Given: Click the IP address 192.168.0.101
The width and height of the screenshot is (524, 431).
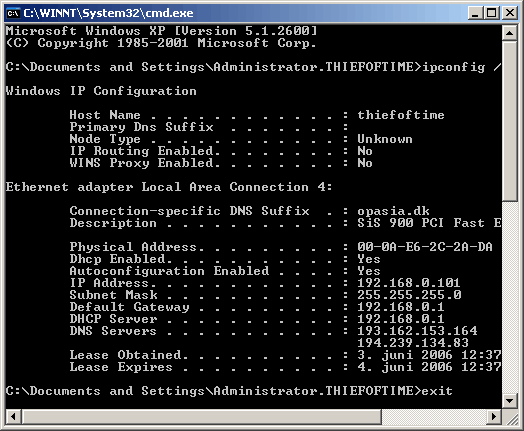Looking at the screenshot, I should coord(409,283).
